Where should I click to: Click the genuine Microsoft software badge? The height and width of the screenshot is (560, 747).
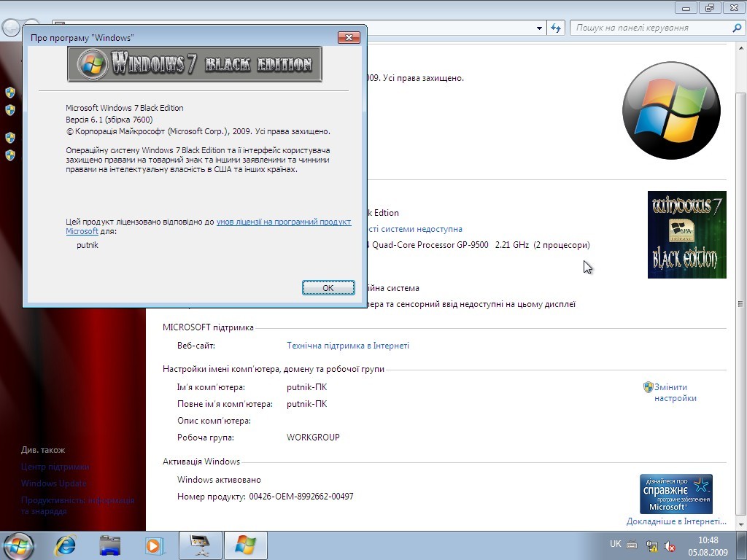click(676, 494)
